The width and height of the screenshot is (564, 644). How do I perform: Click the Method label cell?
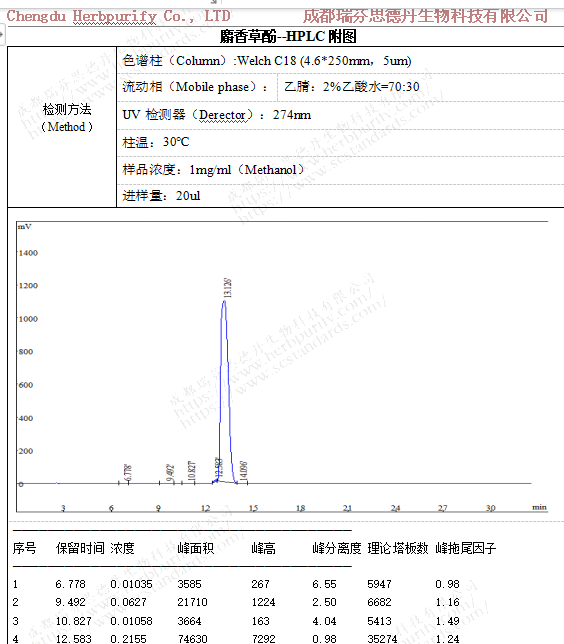(x=67, y=118)
